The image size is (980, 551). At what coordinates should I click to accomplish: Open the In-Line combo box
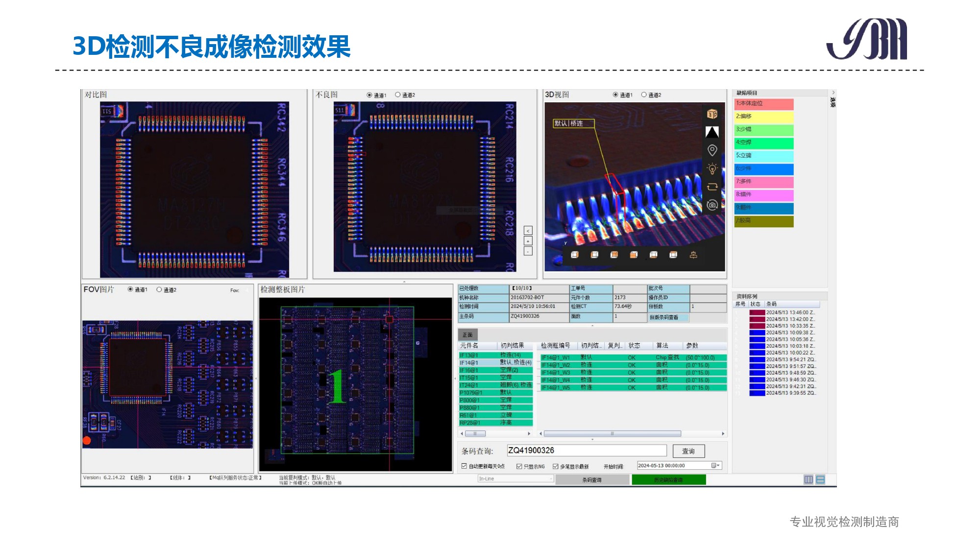click(515, 479)
